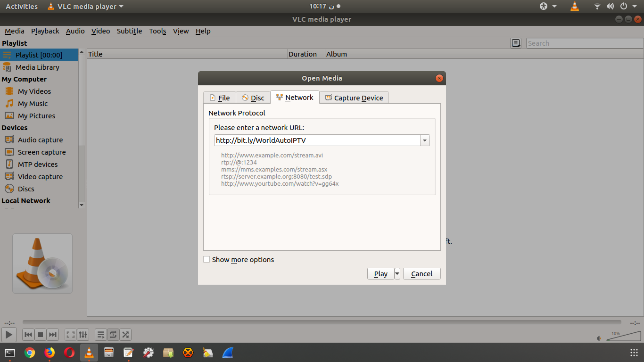Screen dimensions: 644x362
Task: Launch Firefox from the dock
Action: pyautogui.click(x=50, y=353)
